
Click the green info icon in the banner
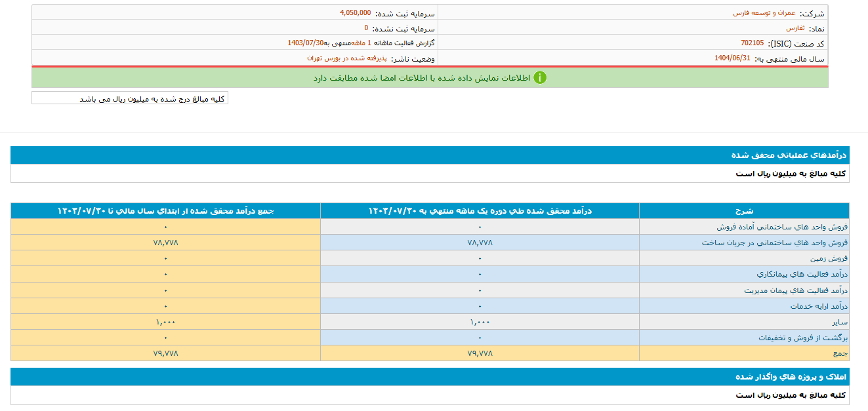tap(539, 77)
